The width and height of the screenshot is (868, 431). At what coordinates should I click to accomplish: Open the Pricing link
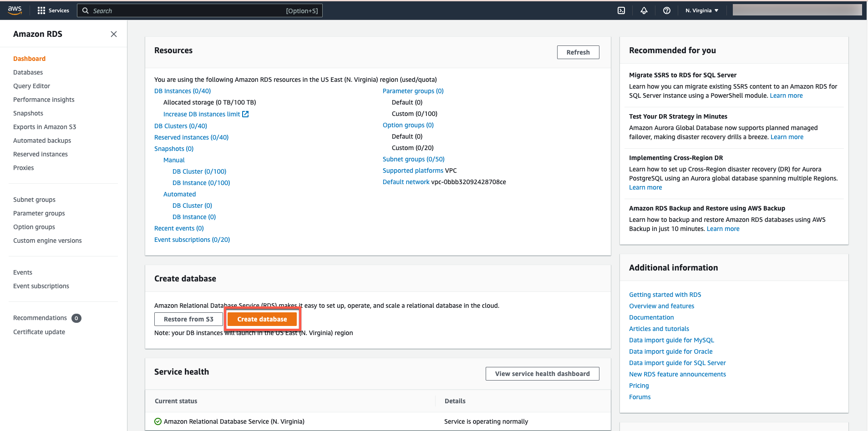[639, 386]
